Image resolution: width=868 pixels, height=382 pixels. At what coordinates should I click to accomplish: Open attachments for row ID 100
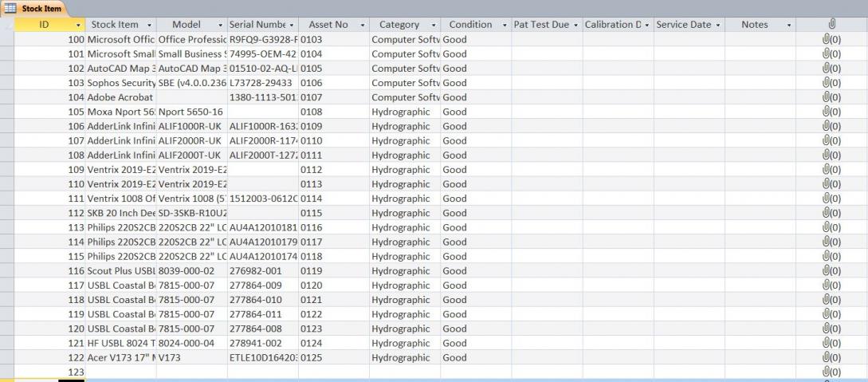click(831, 39)
